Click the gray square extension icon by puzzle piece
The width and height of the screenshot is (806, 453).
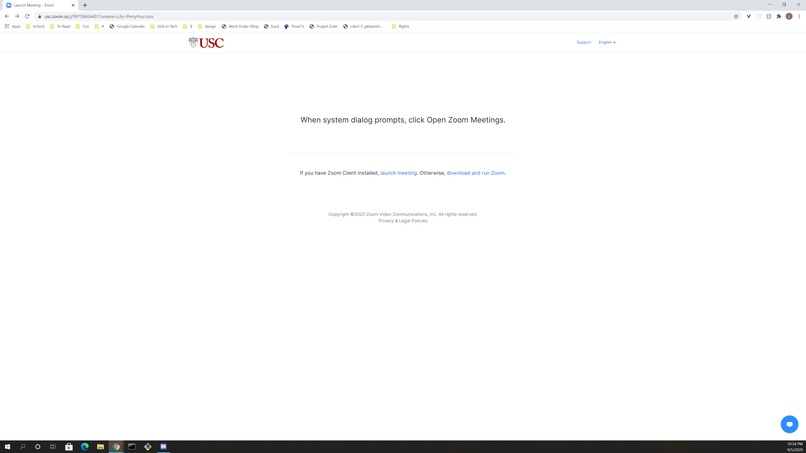coord(768,16)
